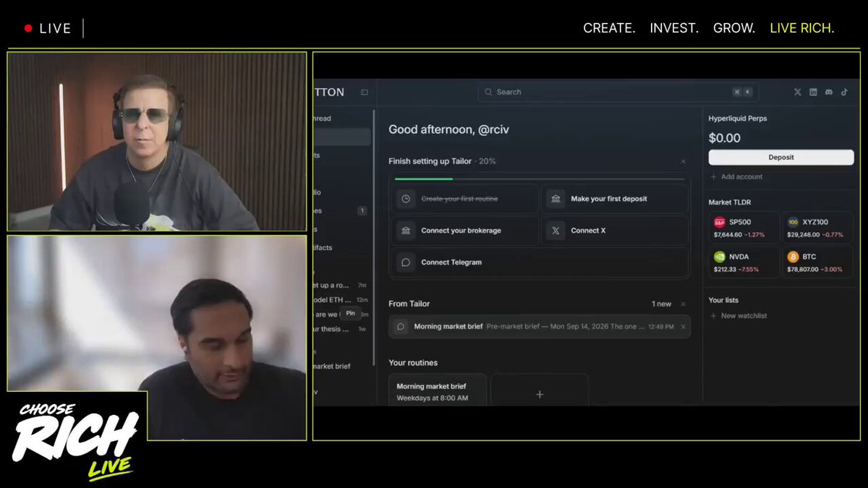Dismiss the Finish setting up Tailor panel

pos(683,161)
